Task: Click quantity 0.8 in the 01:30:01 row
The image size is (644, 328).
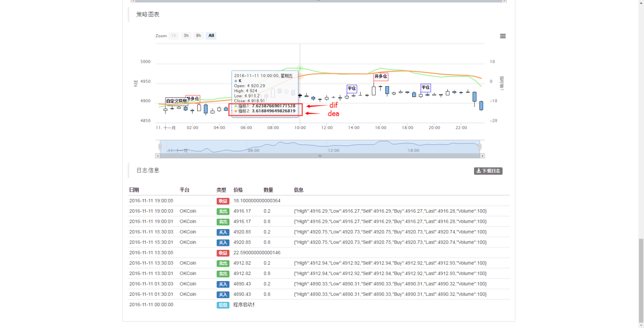Action: [267, 294]
